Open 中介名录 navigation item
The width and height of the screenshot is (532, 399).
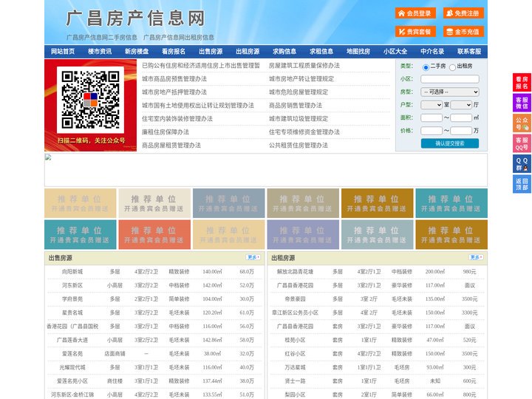432,52
